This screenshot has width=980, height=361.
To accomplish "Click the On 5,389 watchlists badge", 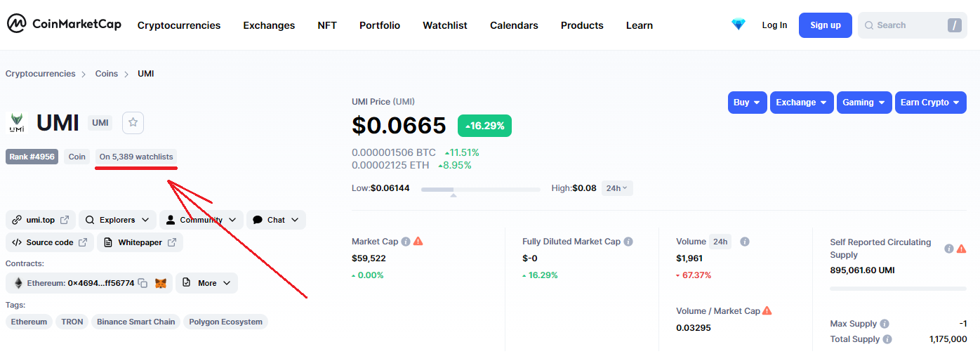I will (136, 157).
